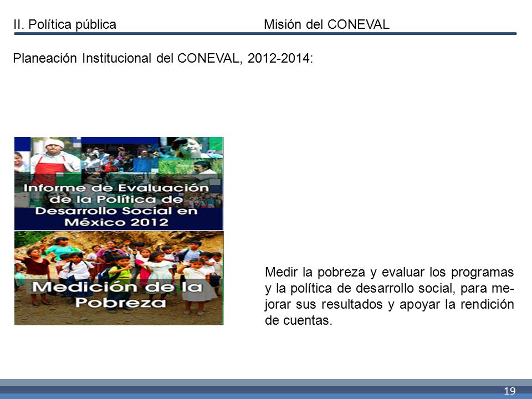The width and height of the screenshot is (532, 399).
Task: Click the 'Misión del CONEVAL' slide title
Action: point(326,25)
